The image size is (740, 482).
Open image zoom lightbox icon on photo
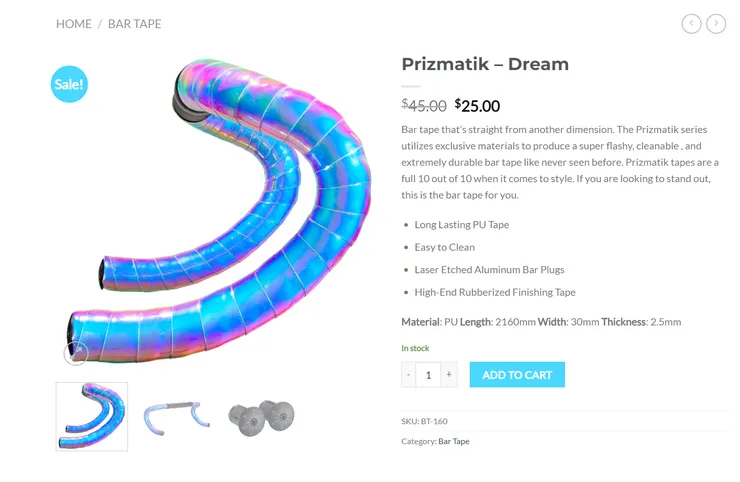tap(76, 353)
